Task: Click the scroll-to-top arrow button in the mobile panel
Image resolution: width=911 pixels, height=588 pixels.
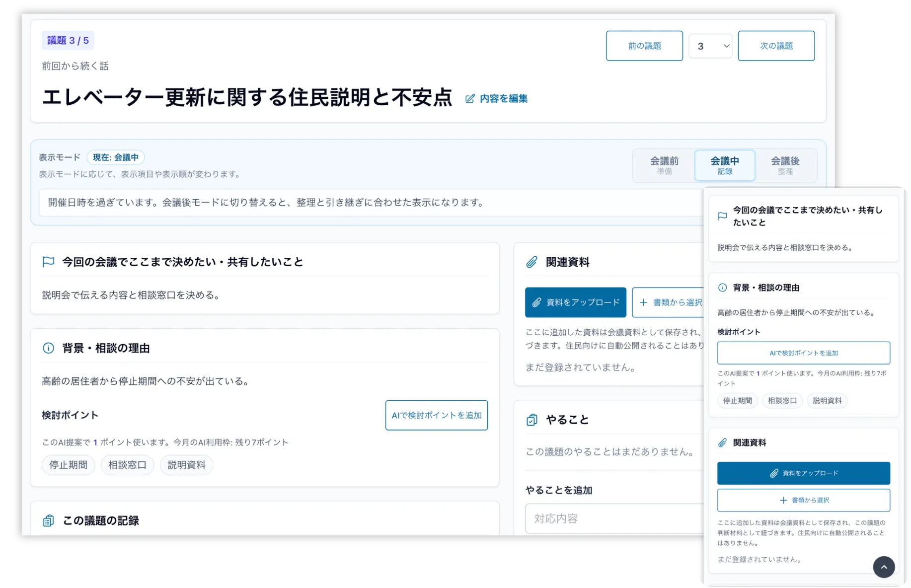Action: click(884, 567)
